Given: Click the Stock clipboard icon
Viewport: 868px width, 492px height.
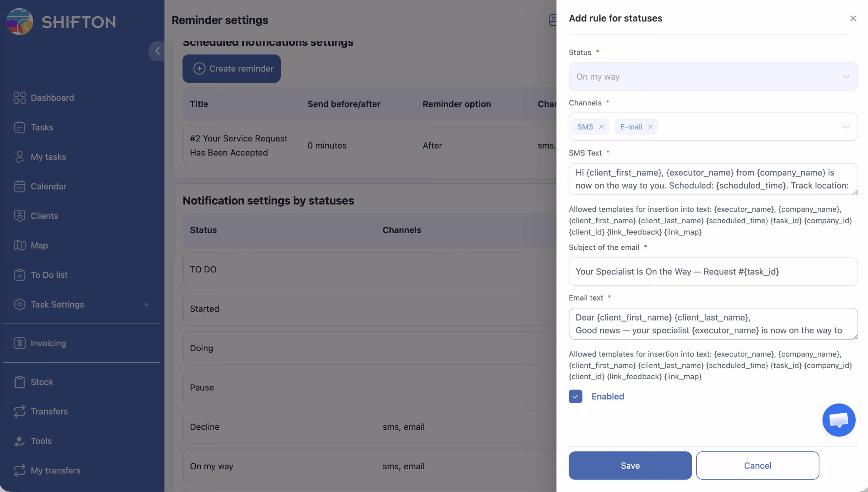Looking at the screenshot, I should [19, 382].
